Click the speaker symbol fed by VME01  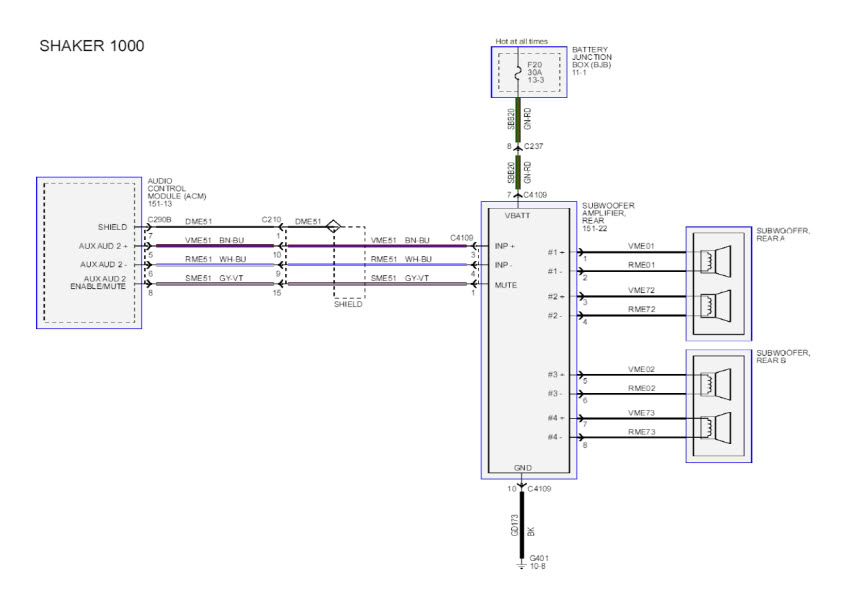tap(716, 262)
